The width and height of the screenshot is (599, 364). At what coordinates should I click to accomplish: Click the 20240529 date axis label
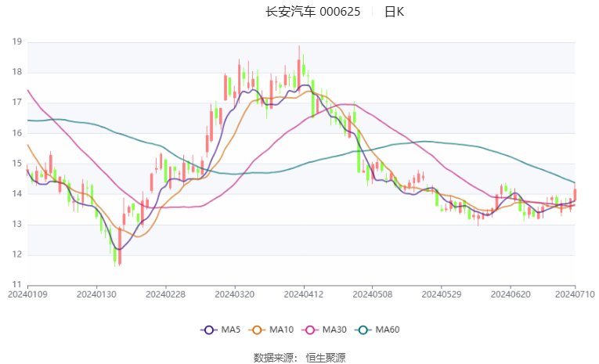(442, 294)
